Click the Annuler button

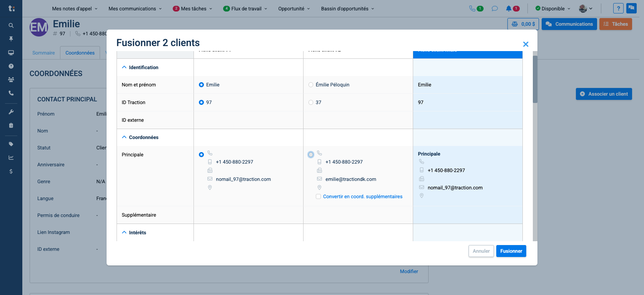click(x=481, y=251)
